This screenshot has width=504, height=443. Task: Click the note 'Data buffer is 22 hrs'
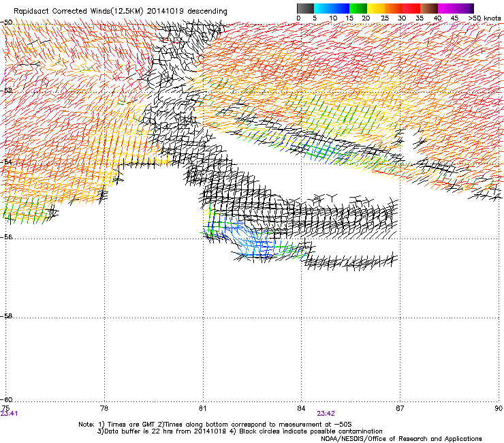[140, 431]
